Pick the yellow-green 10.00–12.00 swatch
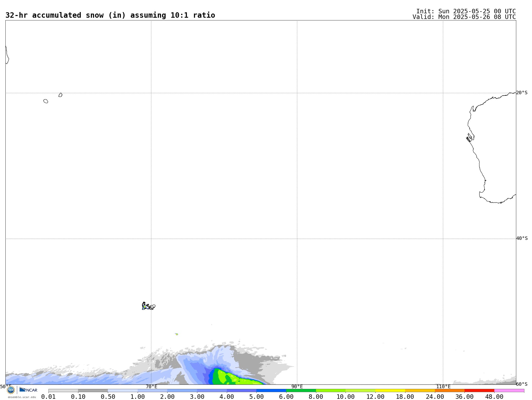Screen dimensions: 532x400 coord(360,391)
